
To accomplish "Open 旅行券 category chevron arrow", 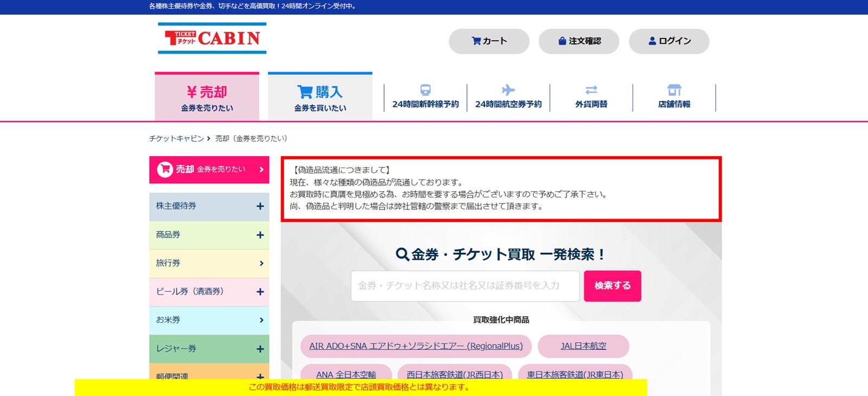I will 261,263.
